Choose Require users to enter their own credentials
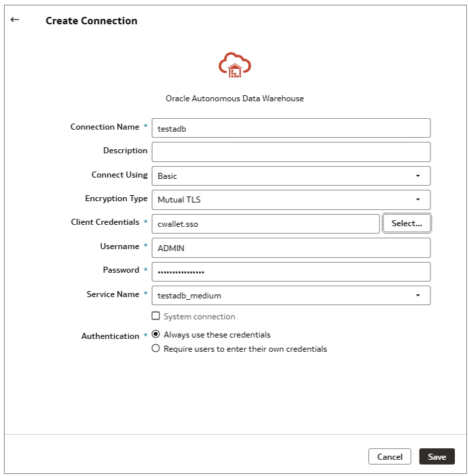The image size is (469, 476). coord(156,349)
